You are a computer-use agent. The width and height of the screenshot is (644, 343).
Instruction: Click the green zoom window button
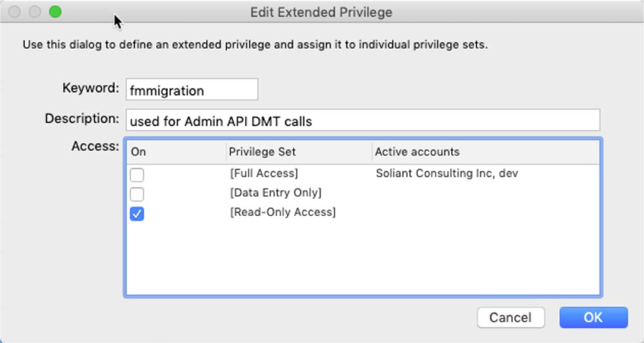click(55, 12)
